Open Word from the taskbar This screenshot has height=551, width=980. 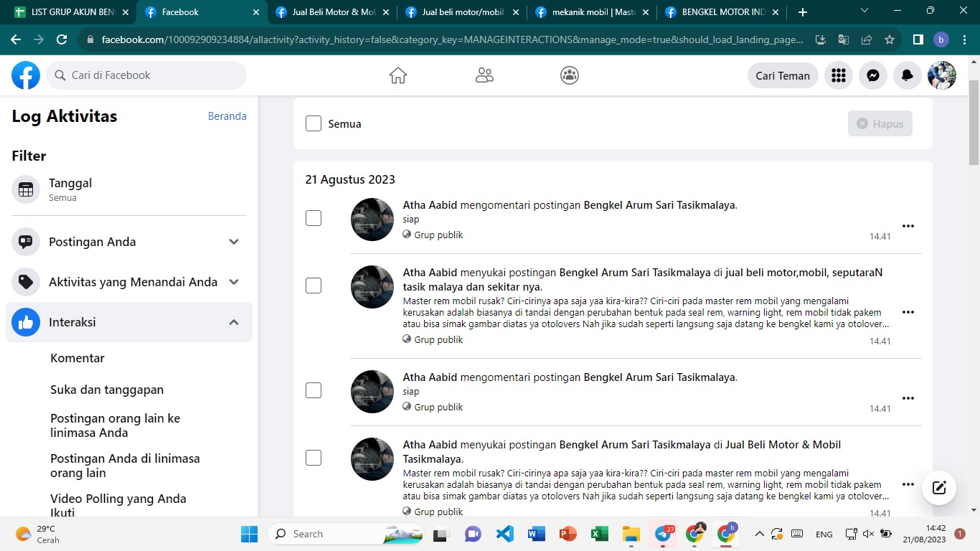[536, 534]
